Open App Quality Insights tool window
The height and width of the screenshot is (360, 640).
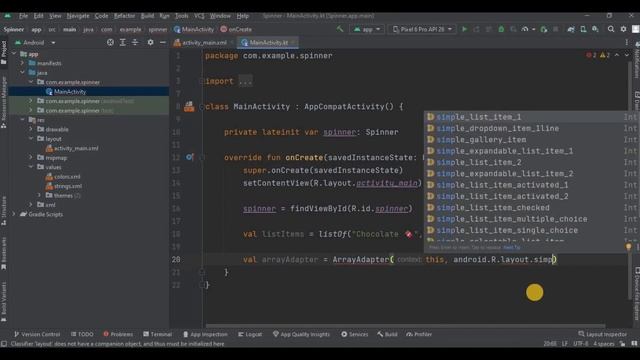[301, 334]
